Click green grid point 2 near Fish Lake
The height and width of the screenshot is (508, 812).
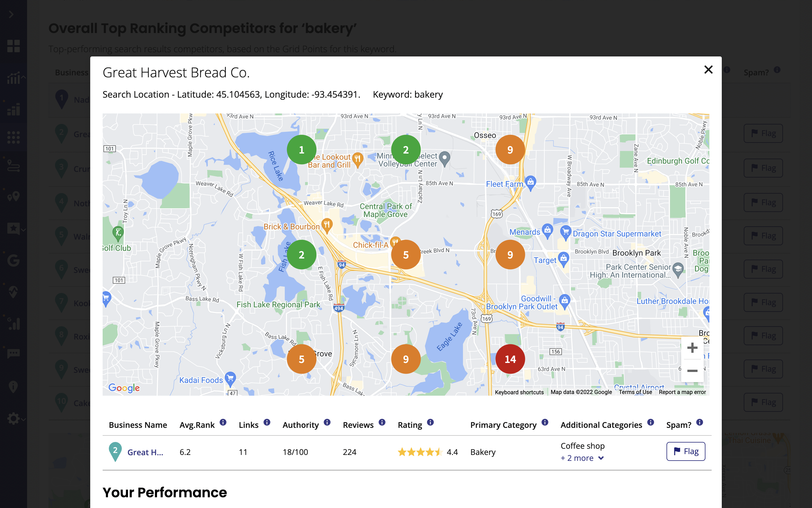click(x=301, y=255)
